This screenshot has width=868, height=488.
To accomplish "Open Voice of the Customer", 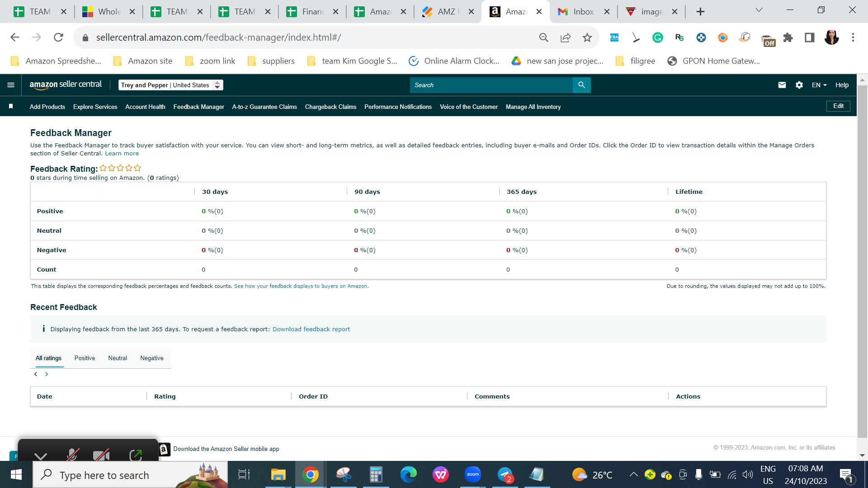I will pos(469,107).
